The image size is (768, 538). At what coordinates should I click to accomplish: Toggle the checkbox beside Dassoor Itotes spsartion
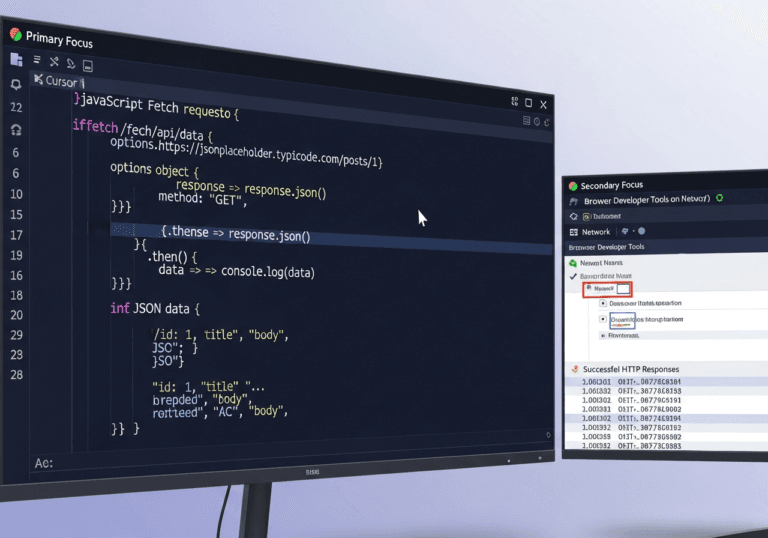tap(603, 303)
